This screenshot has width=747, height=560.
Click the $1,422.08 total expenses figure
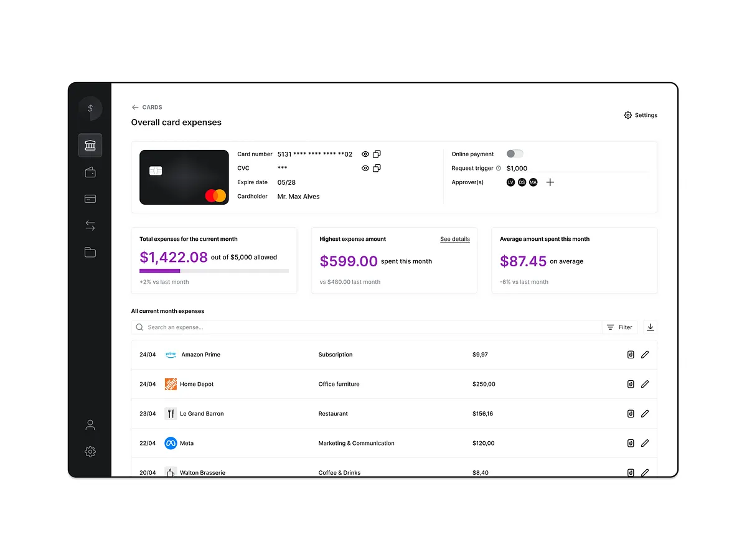tap(174, 257)
